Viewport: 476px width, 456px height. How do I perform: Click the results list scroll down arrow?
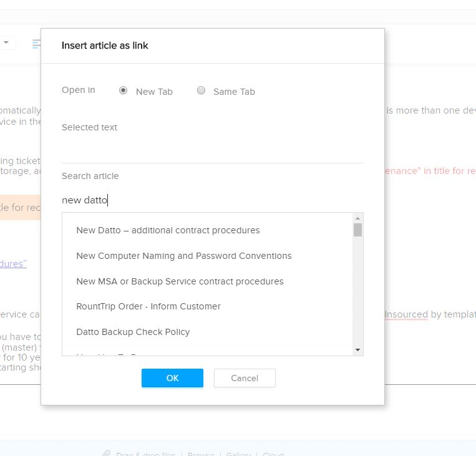(x=358, y=350)
